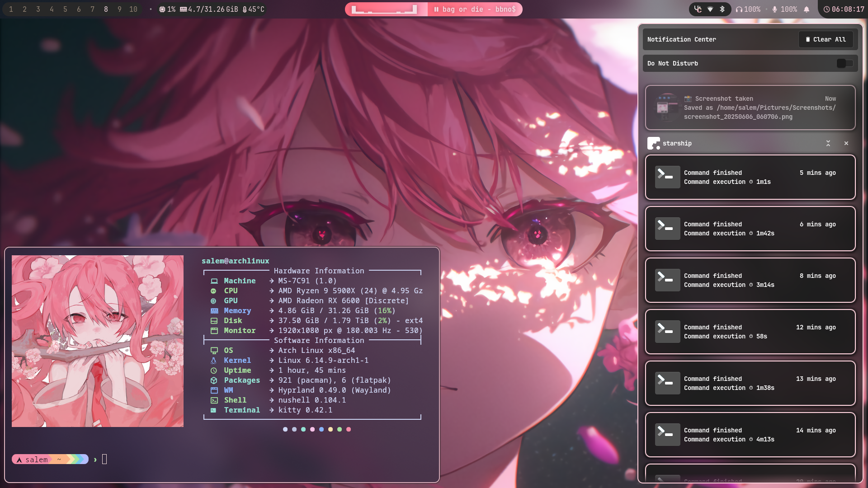Click the notification bell icon
The width and height of the screenshot is (868, 488).
tap(807, 9)
